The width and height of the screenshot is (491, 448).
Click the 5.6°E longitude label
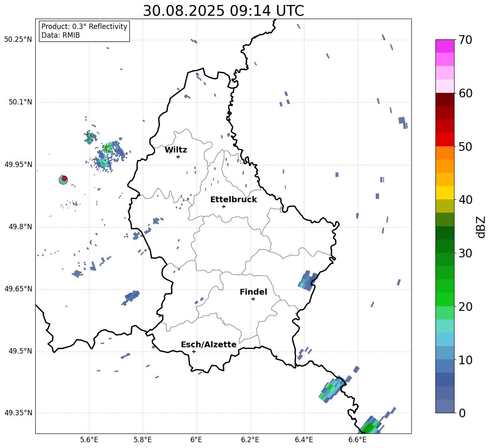pyautogui.click(x=89, y=440)
